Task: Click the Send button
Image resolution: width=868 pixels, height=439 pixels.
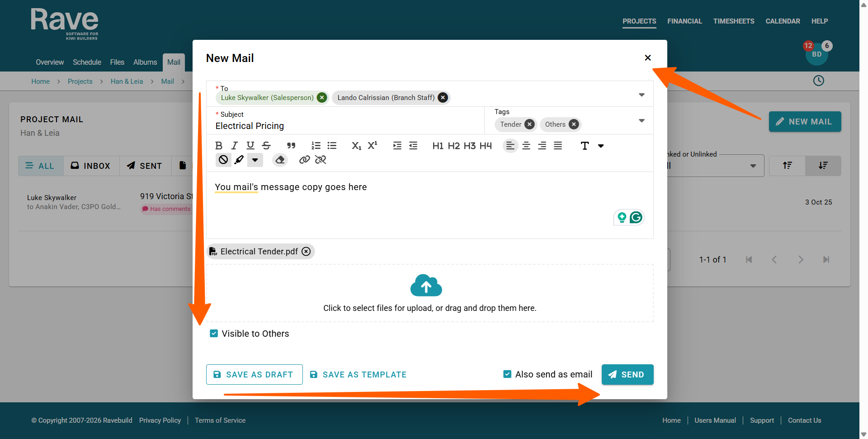Action: [627, 374]
